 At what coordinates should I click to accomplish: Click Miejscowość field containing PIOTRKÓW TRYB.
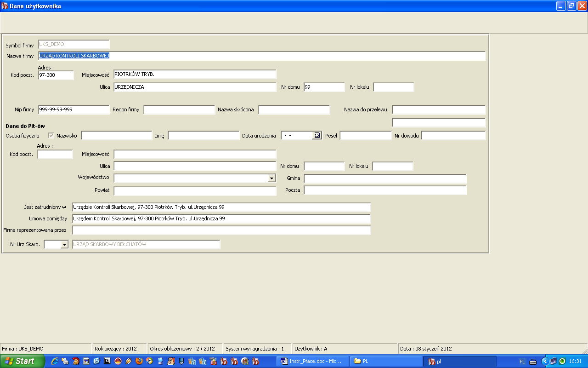195,75
